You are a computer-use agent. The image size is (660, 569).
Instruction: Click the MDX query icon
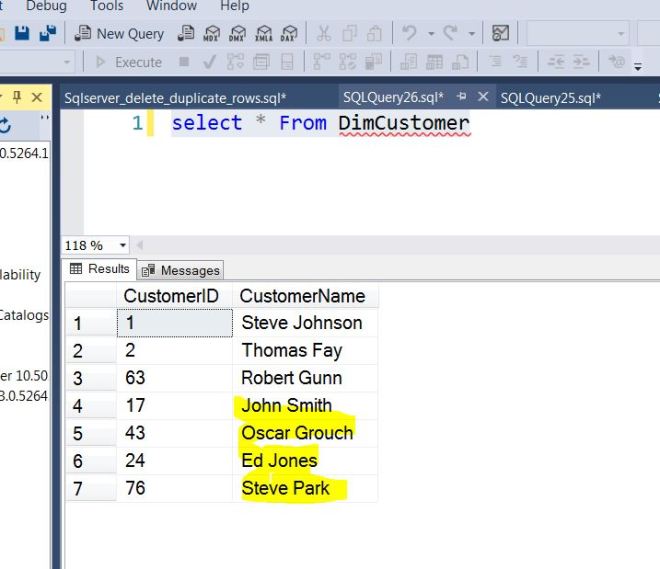[x=211, y=34]
